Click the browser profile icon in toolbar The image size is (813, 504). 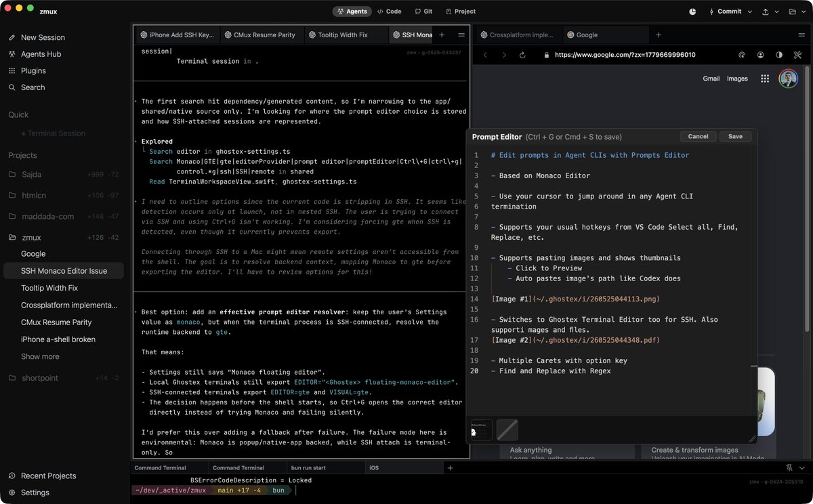761,55
